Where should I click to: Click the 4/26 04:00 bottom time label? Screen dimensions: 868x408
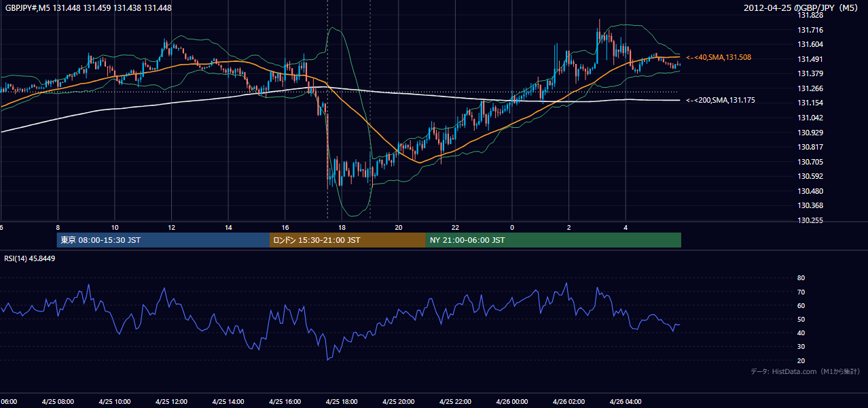pyautogui.click(x=626, y=402)
